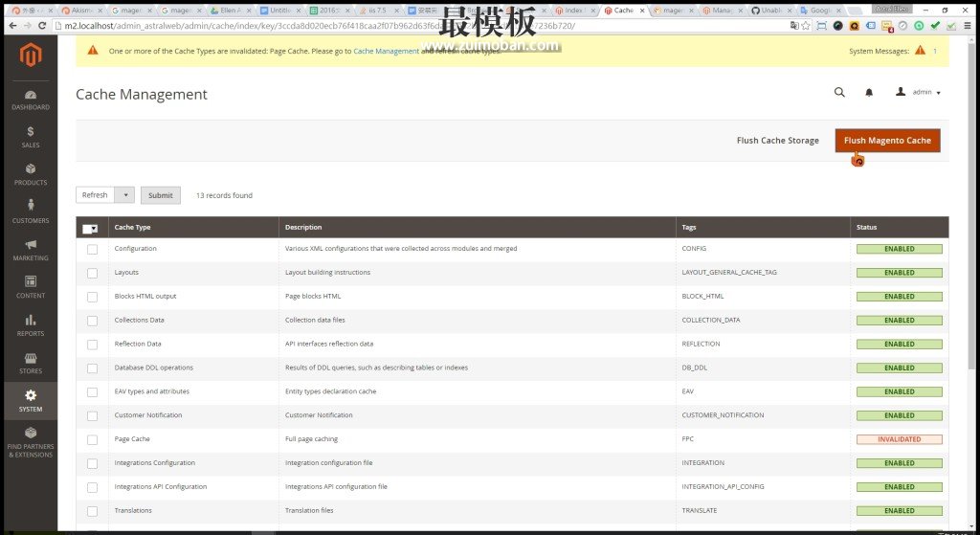This screenshot has height=535, width=980.
Task: Switch to the iis 7.5 browser tab
Action: pyautogui.click(x=379, y=10)
